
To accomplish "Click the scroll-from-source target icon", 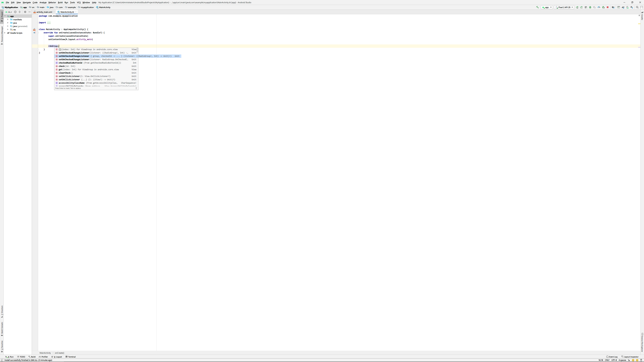I will [15, 12].
